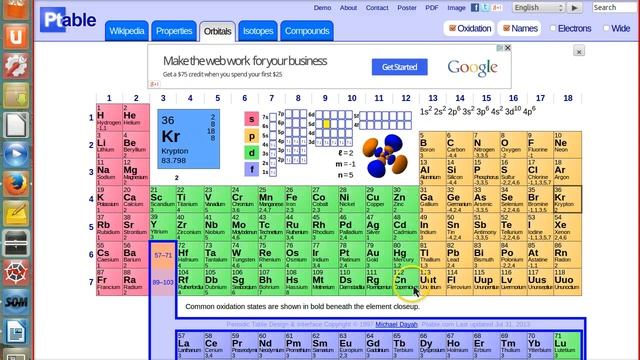Viewport: 640px width, 360px height.
Task: Click the krypton orbital 3D model image
Action: (x=384, y=156)
